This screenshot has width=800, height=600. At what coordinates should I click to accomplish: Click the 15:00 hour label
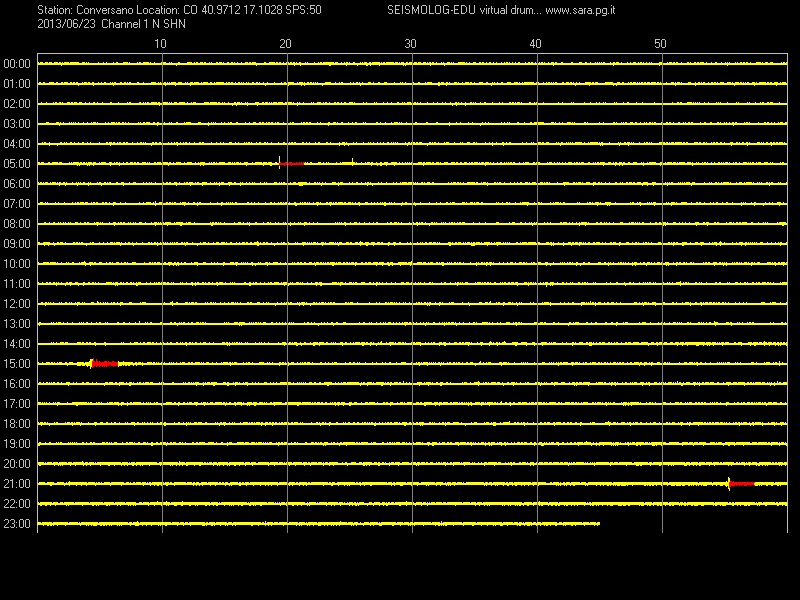(17, 364)
